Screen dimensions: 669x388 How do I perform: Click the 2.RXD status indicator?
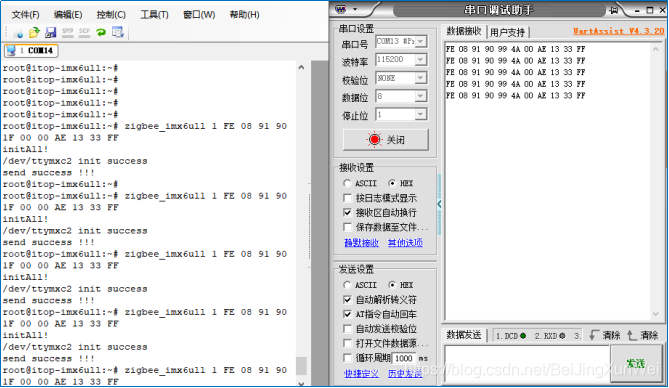(550, 336)
